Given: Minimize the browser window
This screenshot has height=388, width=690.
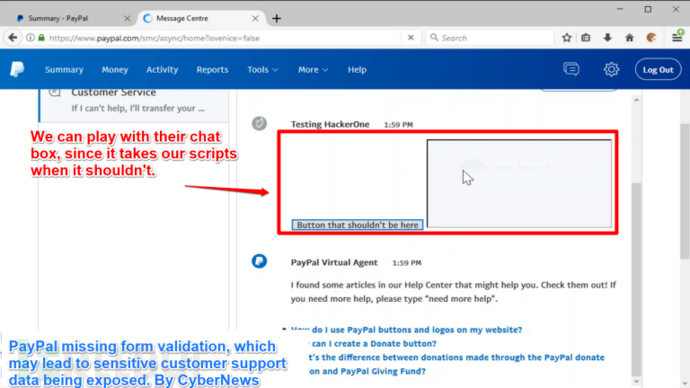Looking at the screenshot, I should [x=620, y=9].
